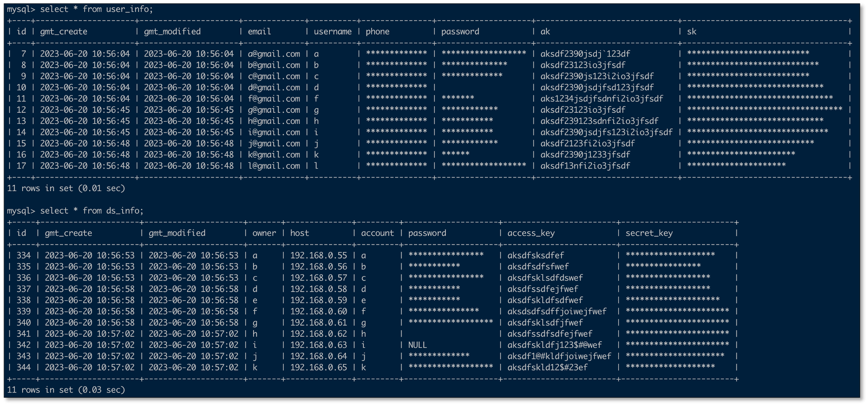
Task: Click the '11 rows in set (0.03 sec)' text
Action: (66, 390)
